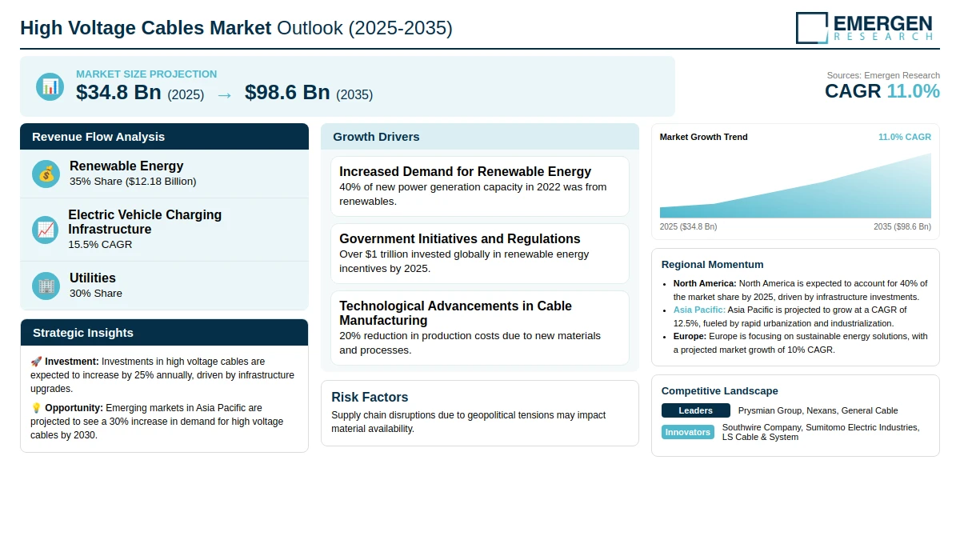Screen dimensions: 960x560
Task: Click the Emergen Research logo
Action: coord(864,28)
